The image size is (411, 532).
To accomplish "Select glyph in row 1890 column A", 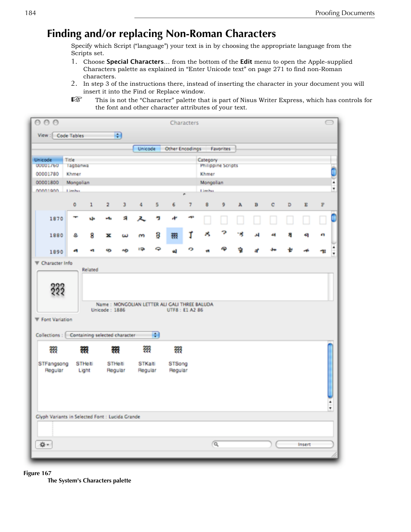I will [240, 250].
